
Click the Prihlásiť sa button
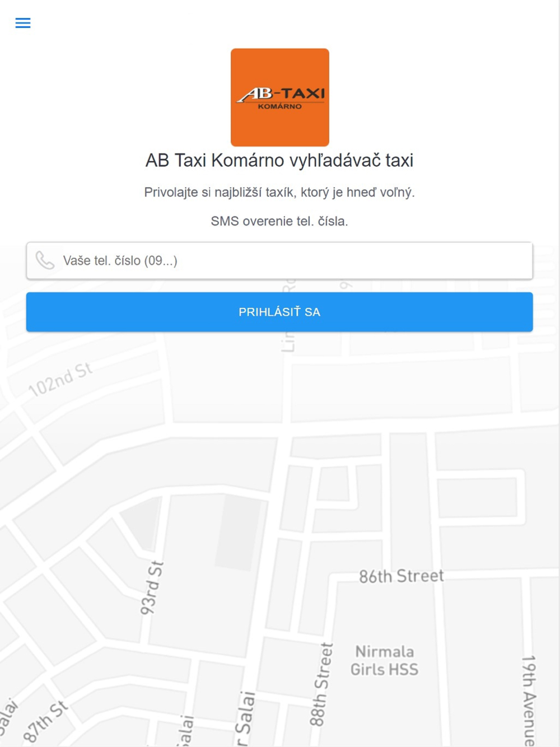coord(279,312)
